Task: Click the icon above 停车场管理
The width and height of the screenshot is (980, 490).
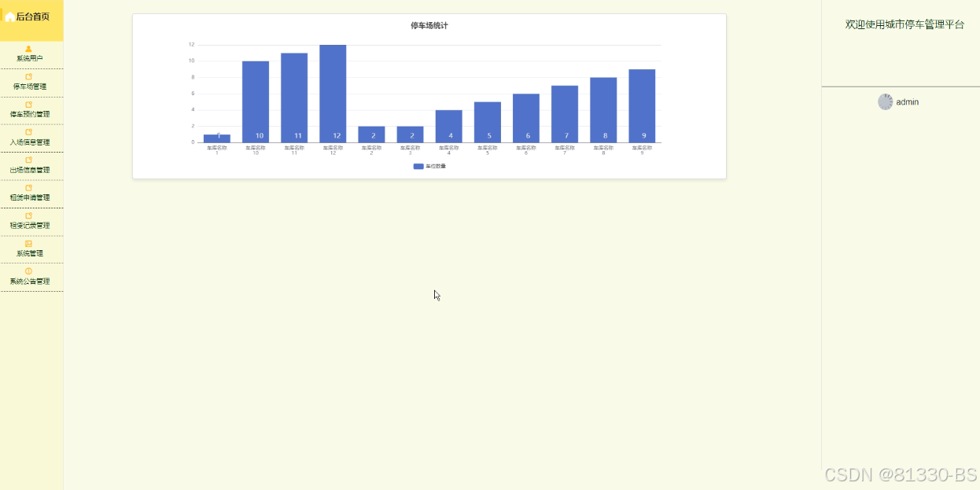Action: click(29, 76)
